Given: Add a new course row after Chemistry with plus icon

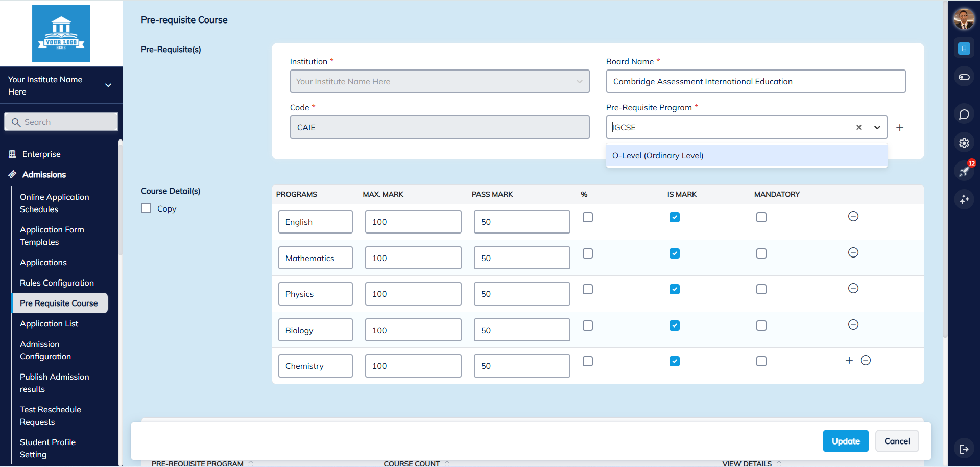Looking at the screenshot, I should tap(848, 360).
